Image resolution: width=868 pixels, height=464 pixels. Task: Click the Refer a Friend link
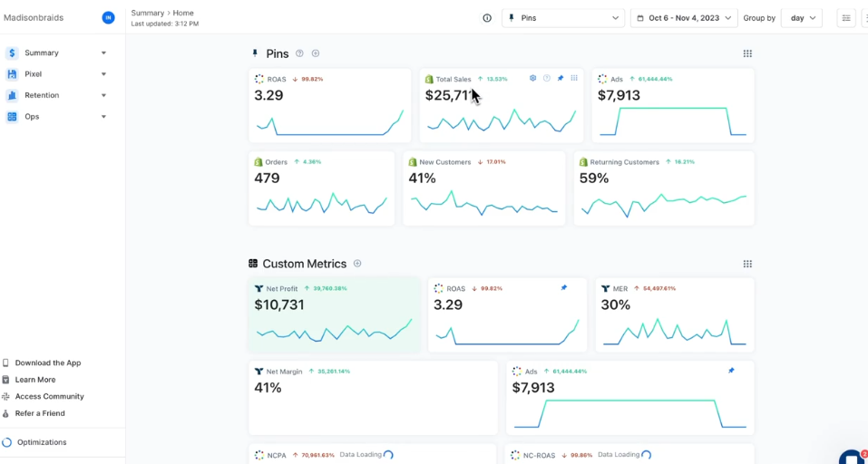tap(40, 413)
